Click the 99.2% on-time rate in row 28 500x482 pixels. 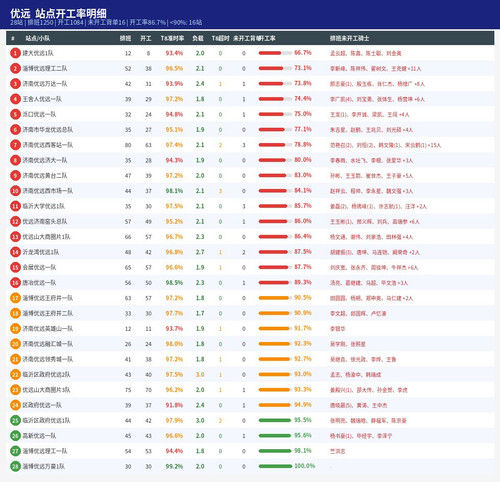coord(174,467)
